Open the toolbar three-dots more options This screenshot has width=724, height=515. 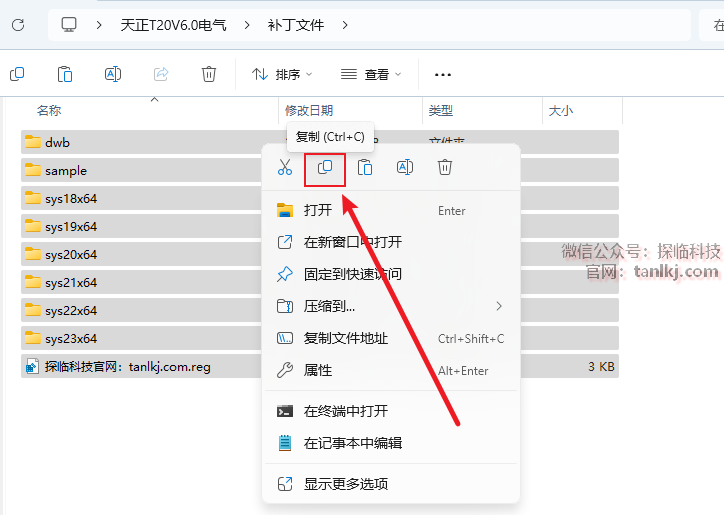443,74
